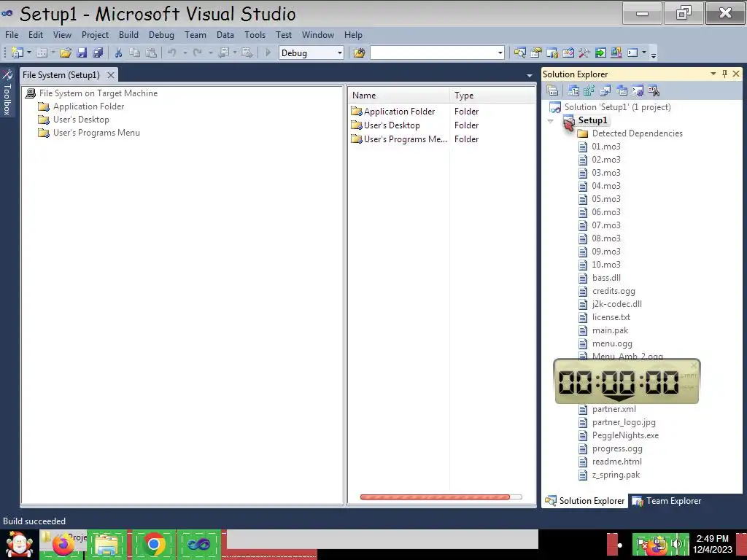The height and width of the screenshot is (560, 747).
Task: Open File System Editor icon in Solution Explorer
Action: pos(573,90)
